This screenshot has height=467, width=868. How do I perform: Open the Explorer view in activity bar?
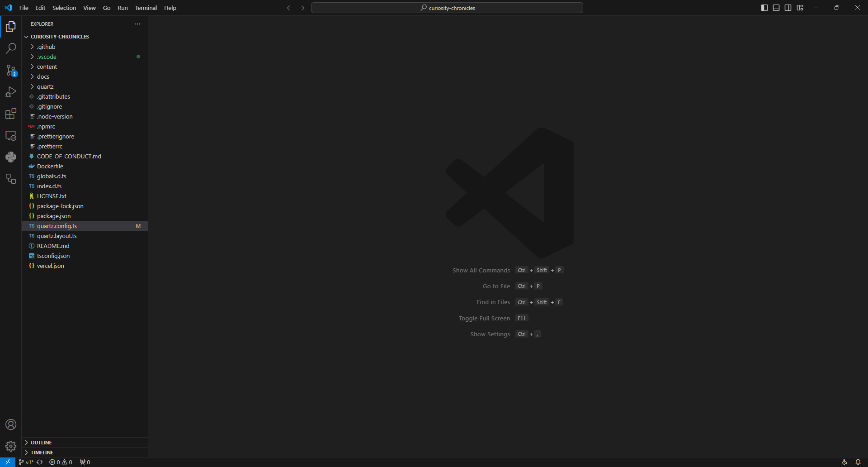[x=11, y=27]
